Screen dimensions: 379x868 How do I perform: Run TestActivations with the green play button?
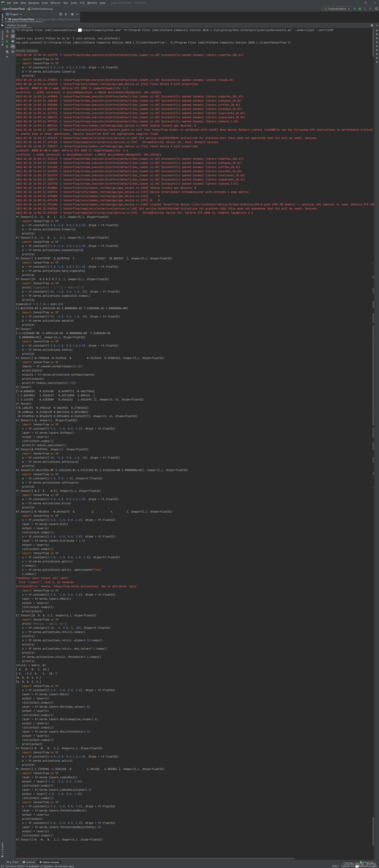pyautogui.click(x=354, y=9)
